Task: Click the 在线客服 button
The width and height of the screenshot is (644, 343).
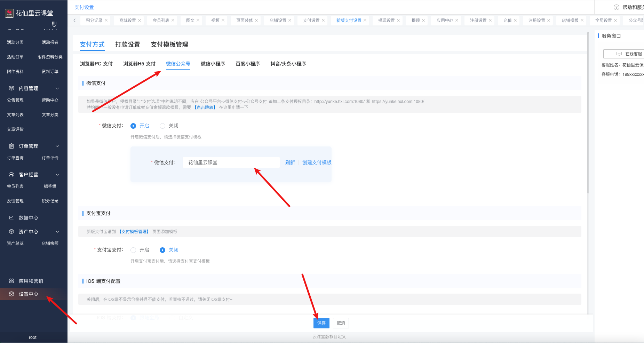Action: (x=623, y=54)
